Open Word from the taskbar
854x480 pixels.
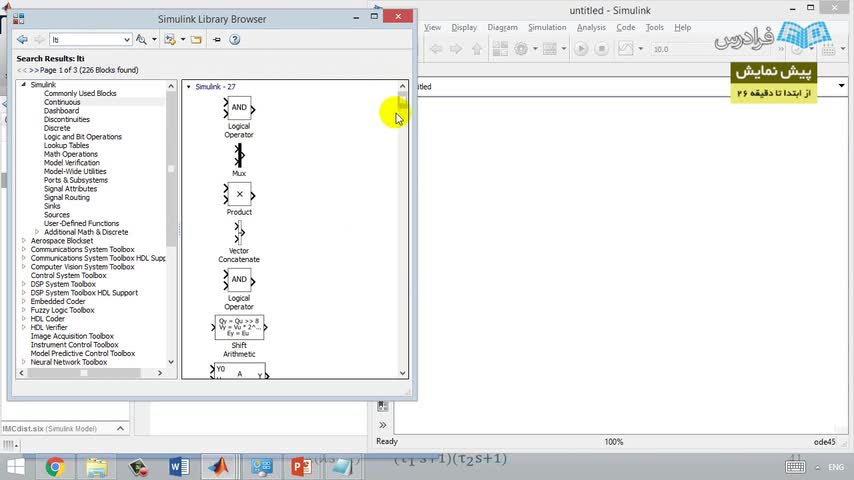179,467
